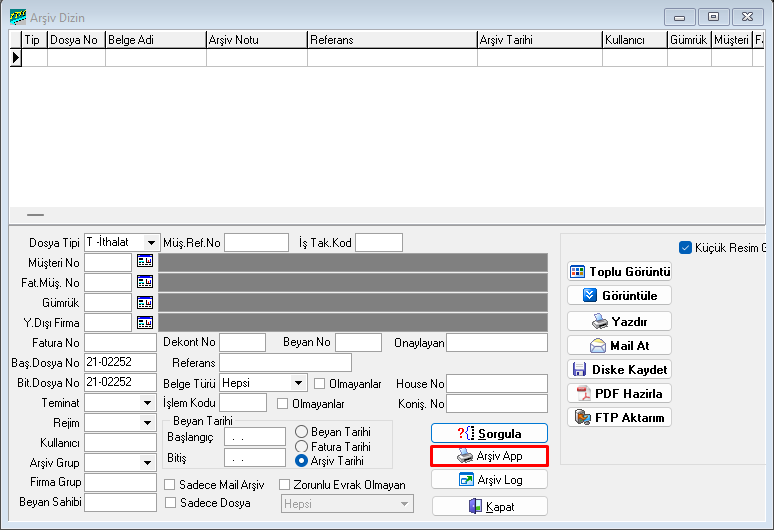
Task: Open disabled Hepsi dropdown under Zorunlu Evrak
Action: click(x=347, y=504)
